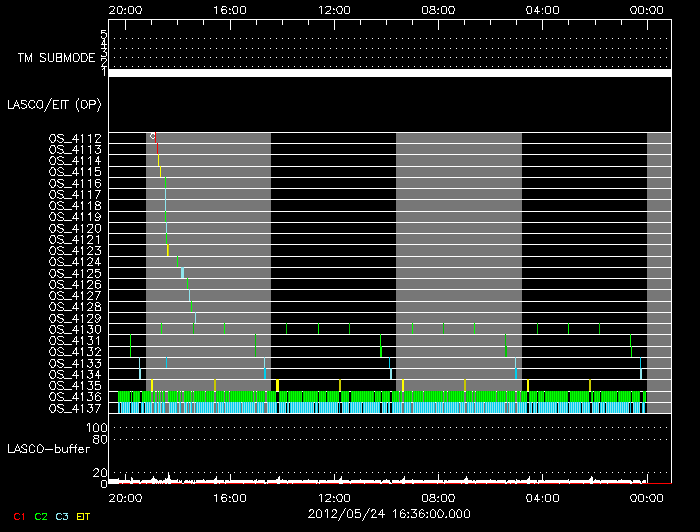
Task: Select the OS_4112 row label
Action: 75,138
